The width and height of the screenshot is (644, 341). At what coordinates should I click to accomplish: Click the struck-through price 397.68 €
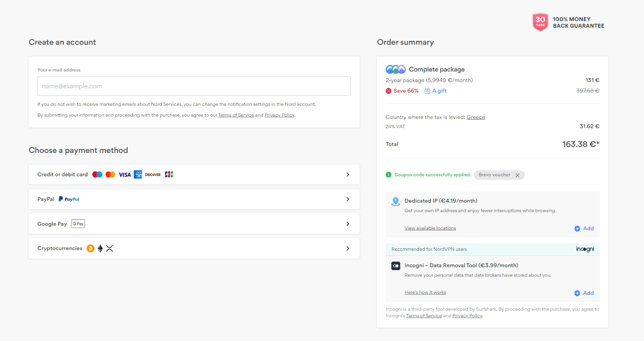588,91
